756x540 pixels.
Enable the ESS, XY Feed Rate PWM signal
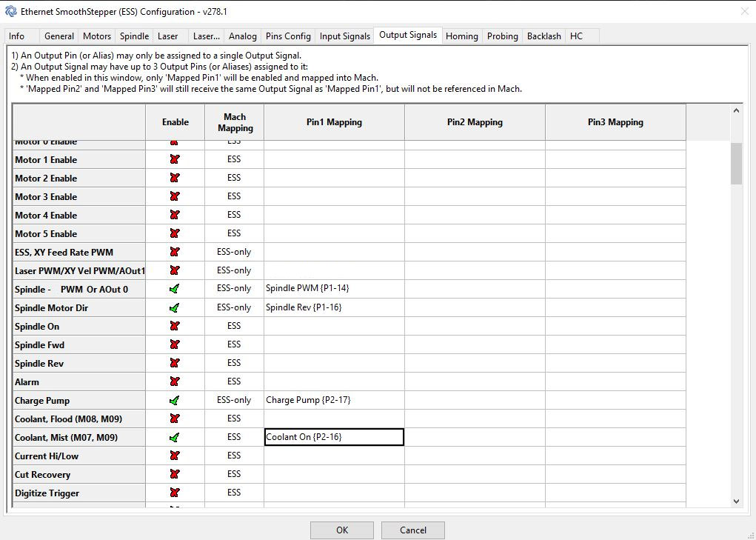(175, 252)
